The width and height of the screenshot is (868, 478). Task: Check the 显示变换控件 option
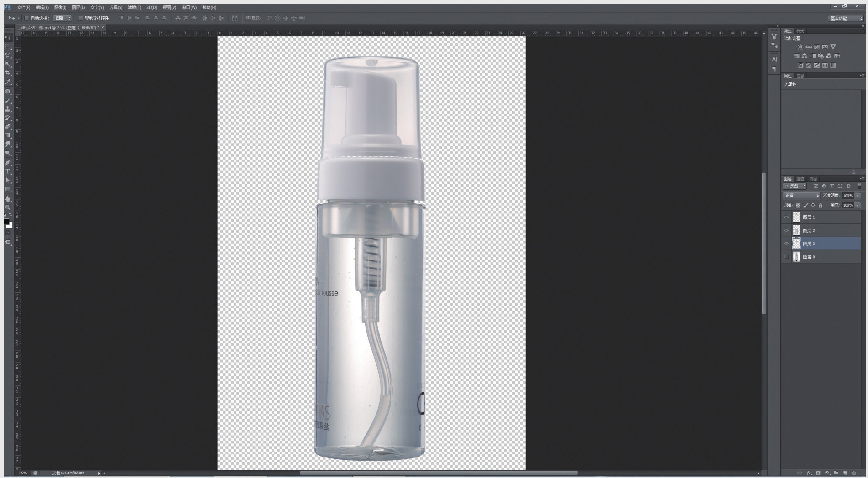tap(81, 18)
